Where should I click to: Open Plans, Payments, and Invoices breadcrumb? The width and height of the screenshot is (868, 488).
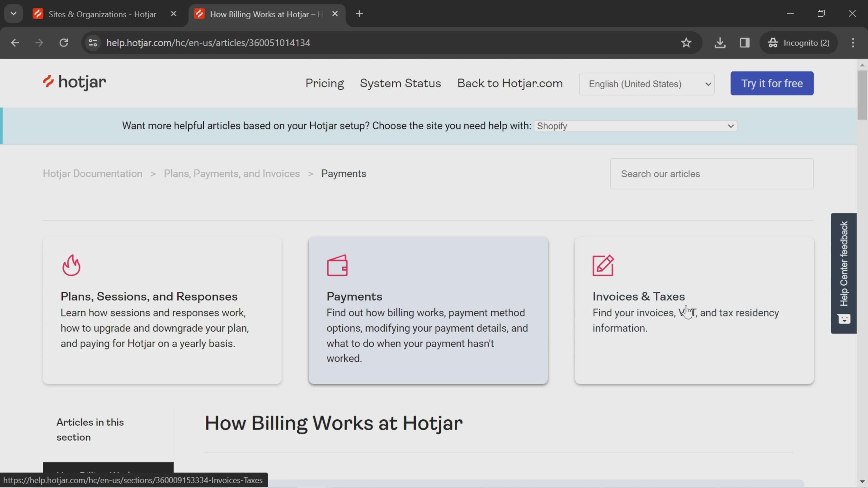coord(232,174)
